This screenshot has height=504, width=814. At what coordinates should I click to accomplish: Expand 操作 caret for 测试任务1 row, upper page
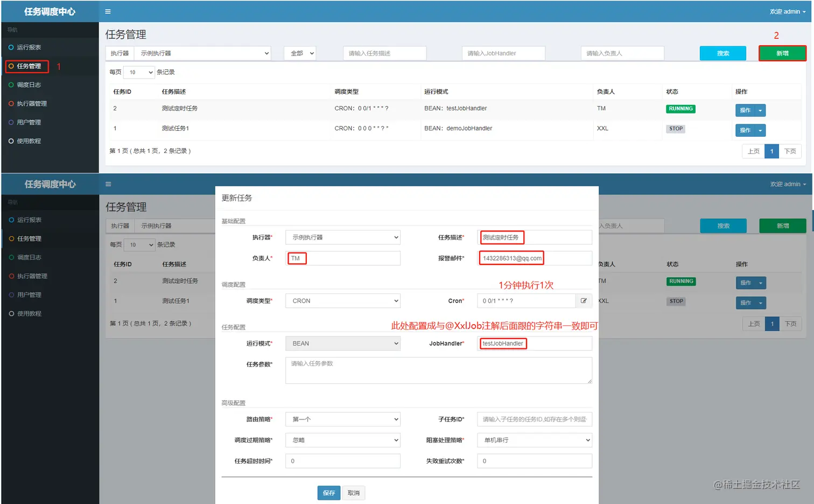coord(760,130)
